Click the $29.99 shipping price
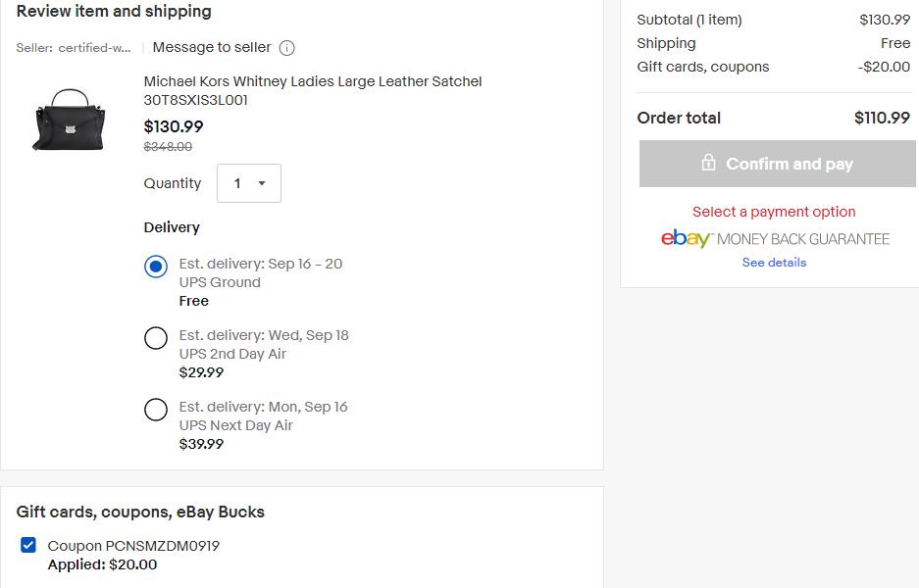 [201, 372]
